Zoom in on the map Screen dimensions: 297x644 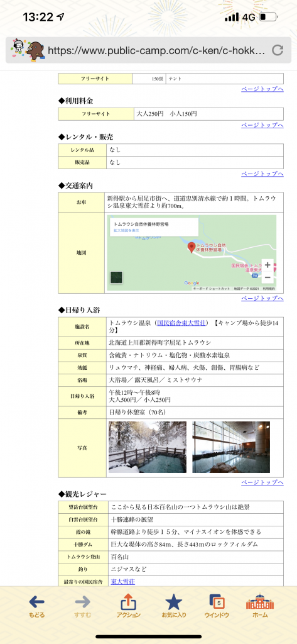click(x=267, y=265)
